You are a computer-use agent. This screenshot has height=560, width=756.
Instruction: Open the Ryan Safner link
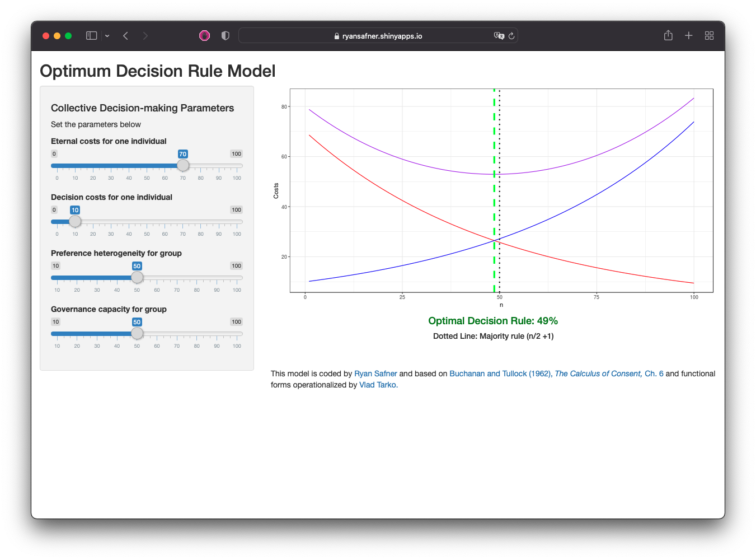pos(375,374)
